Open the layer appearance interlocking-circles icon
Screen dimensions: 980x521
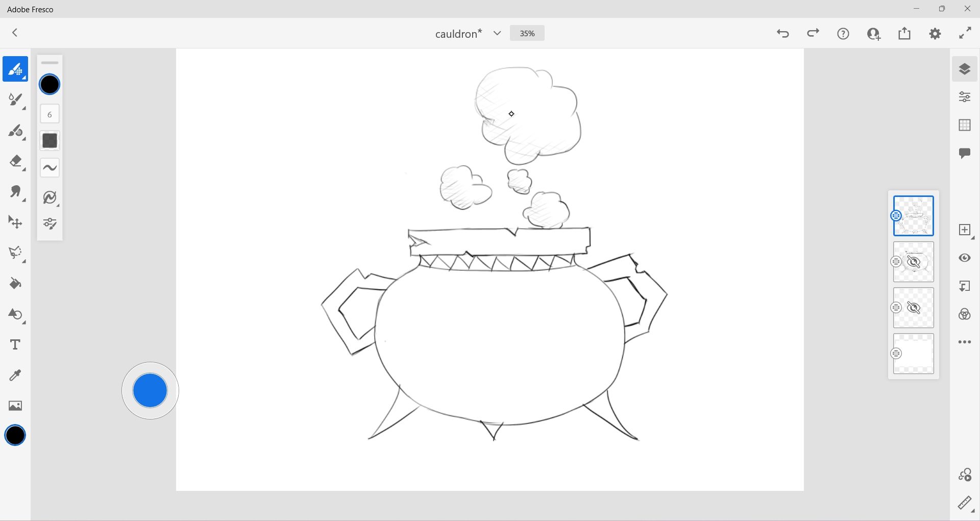tap(965, 314)
